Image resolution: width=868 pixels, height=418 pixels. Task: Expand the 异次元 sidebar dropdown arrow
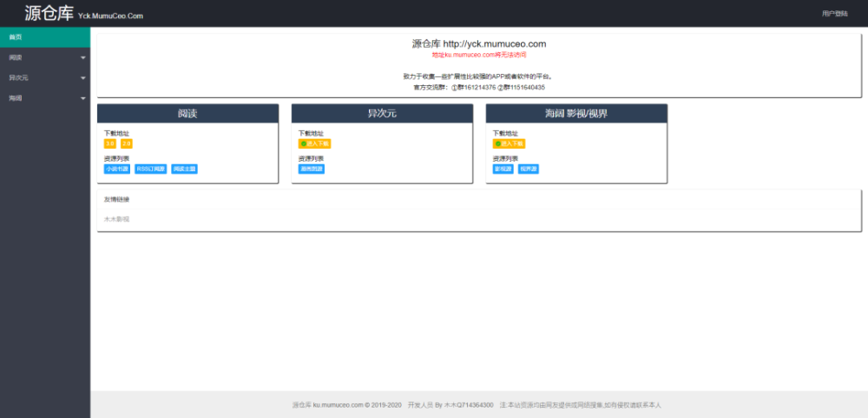tap(83, 78)
